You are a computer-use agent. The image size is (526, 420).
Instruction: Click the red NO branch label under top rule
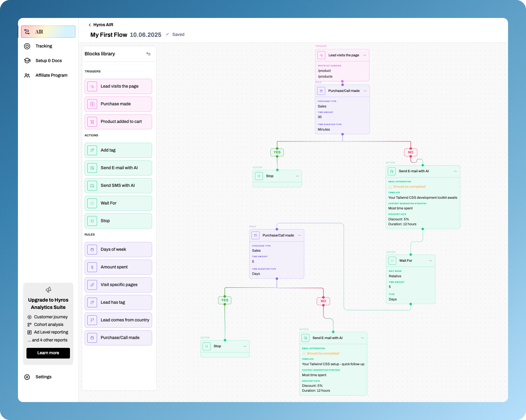410,152
